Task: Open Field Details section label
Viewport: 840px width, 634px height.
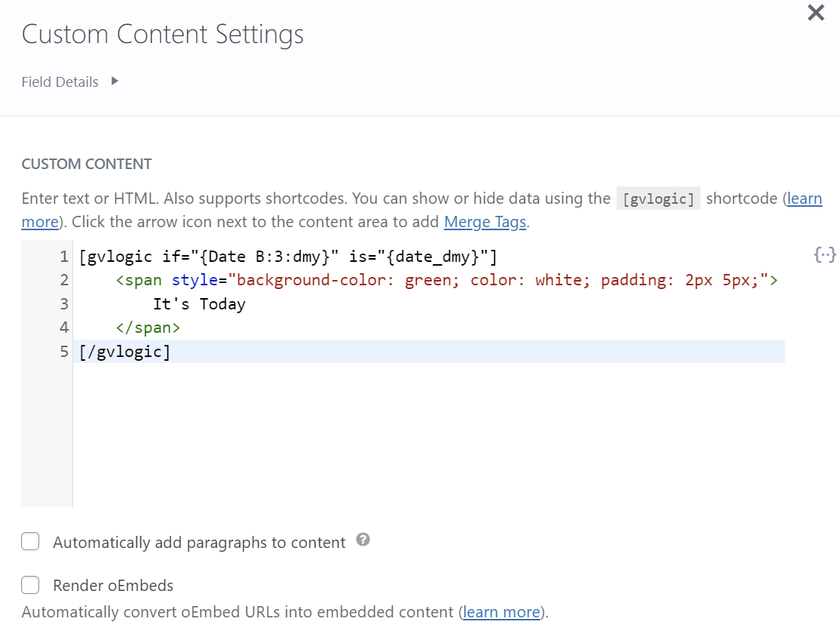Action: click(x=60, y=82)
